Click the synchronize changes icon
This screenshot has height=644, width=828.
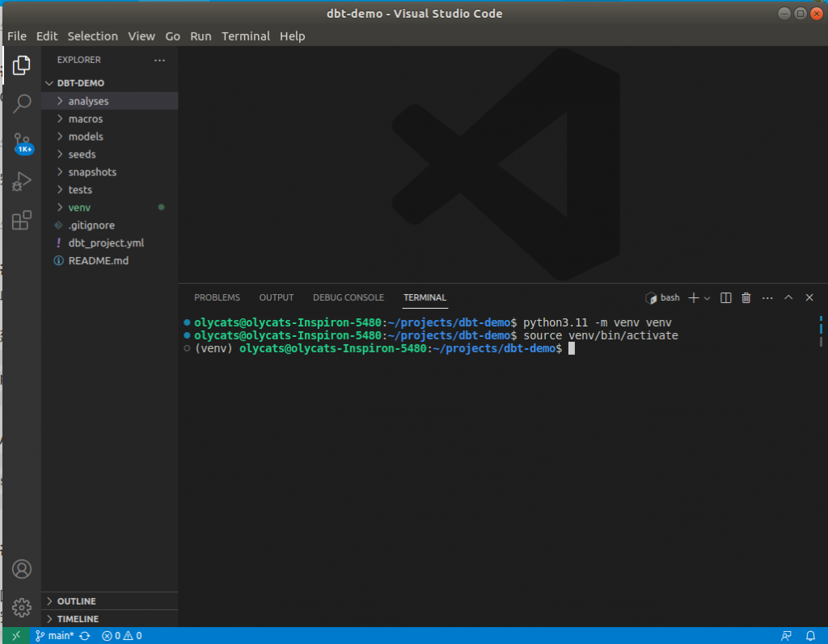click(x=85, y=636)
